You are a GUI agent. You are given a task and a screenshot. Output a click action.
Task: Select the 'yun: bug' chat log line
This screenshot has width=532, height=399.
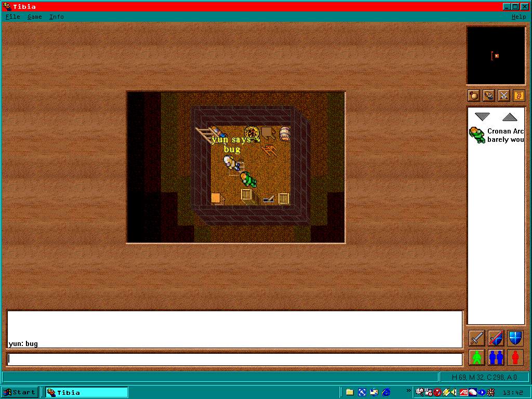(23, 344)
